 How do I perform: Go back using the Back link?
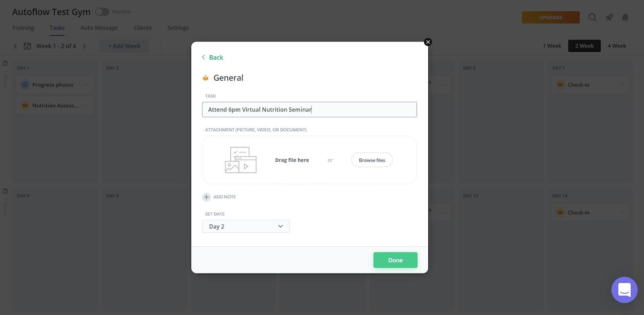(x=212, y=57)
